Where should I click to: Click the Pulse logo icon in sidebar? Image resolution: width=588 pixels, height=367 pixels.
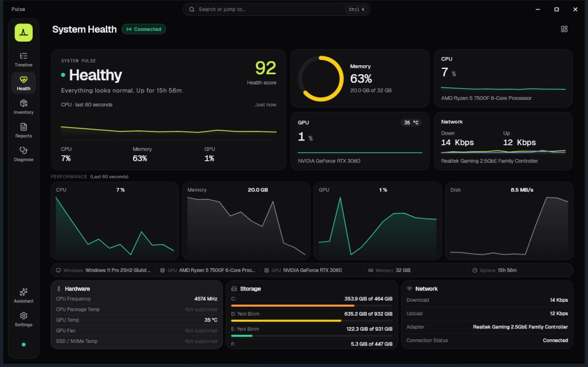(x=24, y=33)
